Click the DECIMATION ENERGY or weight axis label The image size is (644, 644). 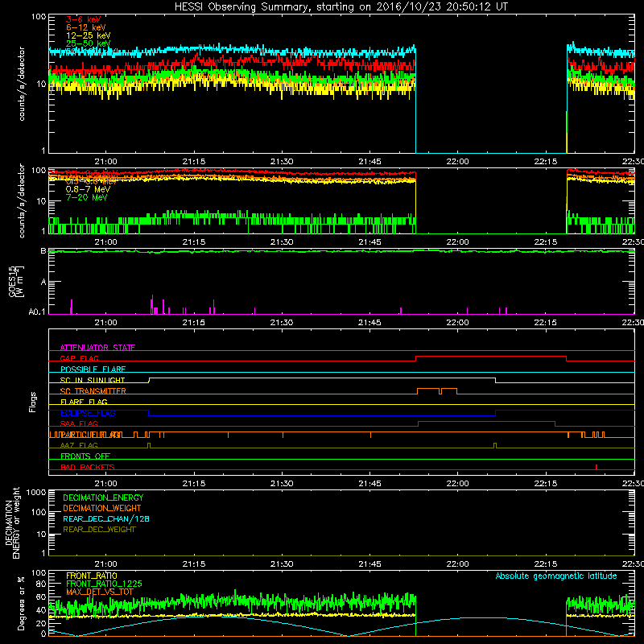pyautogui.click(x=12, y=522)
